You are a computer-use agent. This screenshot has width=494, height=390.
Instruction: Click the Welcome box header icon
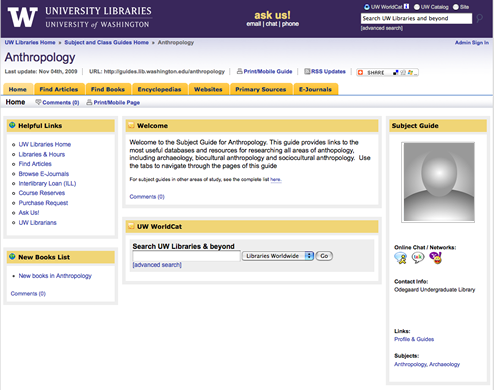pyautogui.click(x=131, y=125)
